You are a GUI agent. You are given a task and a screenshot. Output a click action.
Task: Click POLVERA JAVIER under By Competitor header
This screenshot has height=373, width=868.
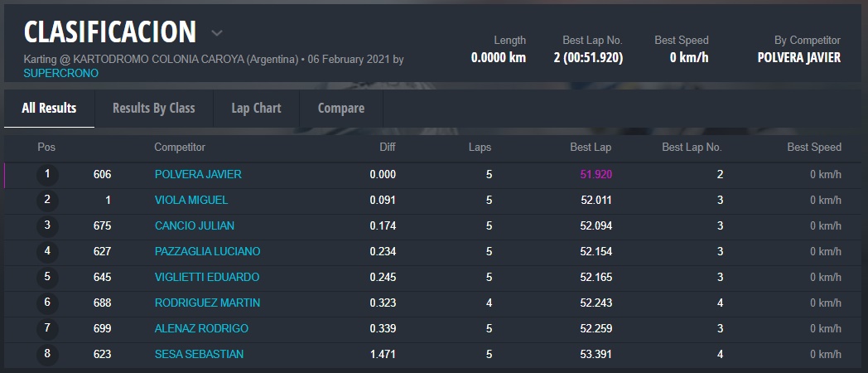coord(798,58)
